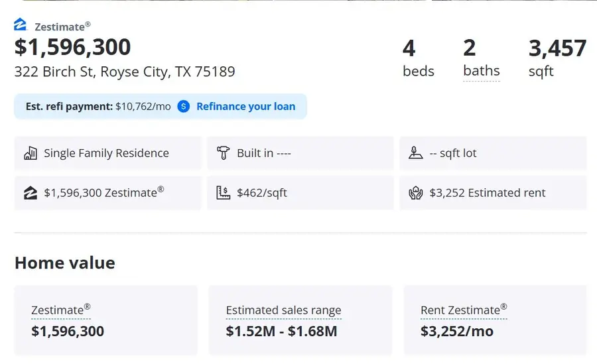This screenshot has width=597, height=364.
Task: Click the blue dollar coin refinance icon
Action: [184, 106]
